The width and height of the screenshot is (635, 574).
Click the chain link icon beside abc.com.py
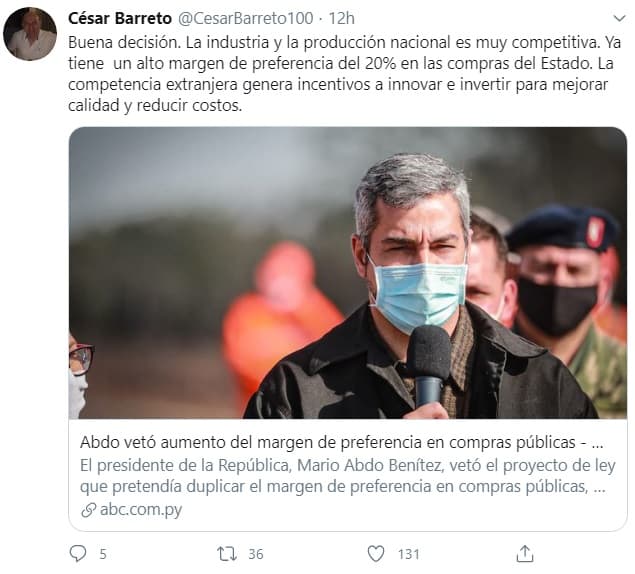[x=89, y=510]
